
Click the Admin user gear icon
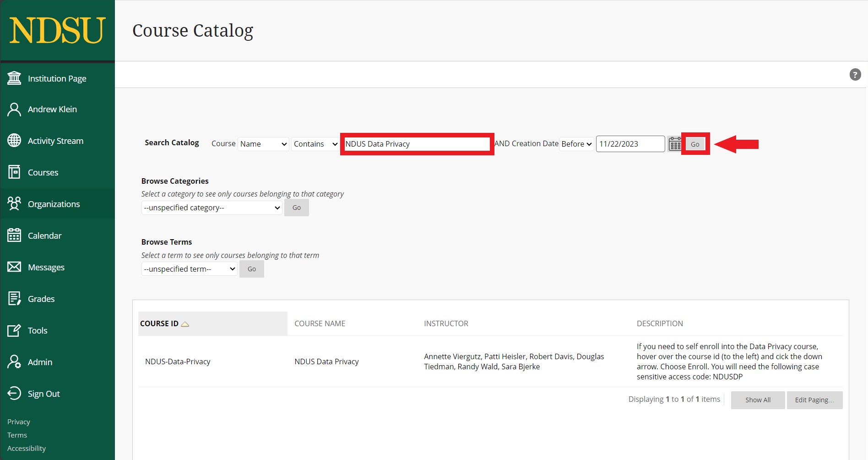coord(14,362)
